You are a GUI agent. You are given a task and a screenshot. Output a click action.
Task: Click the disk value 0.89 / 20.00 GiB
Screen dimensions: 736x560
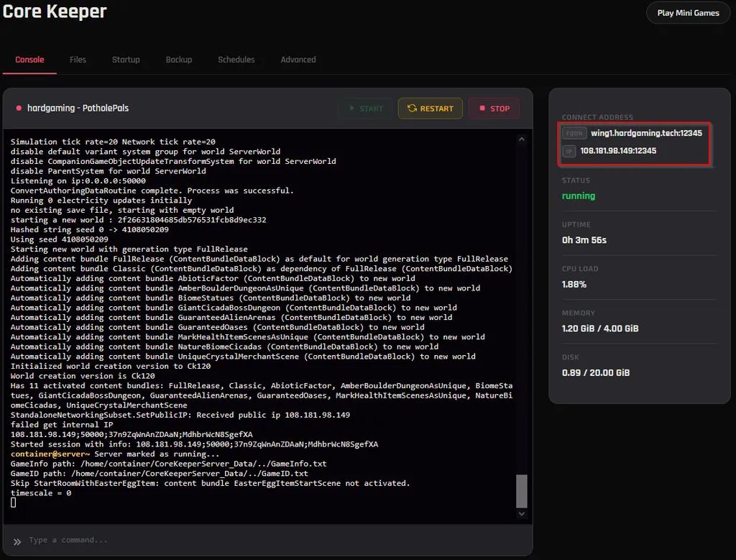[596, 372]
